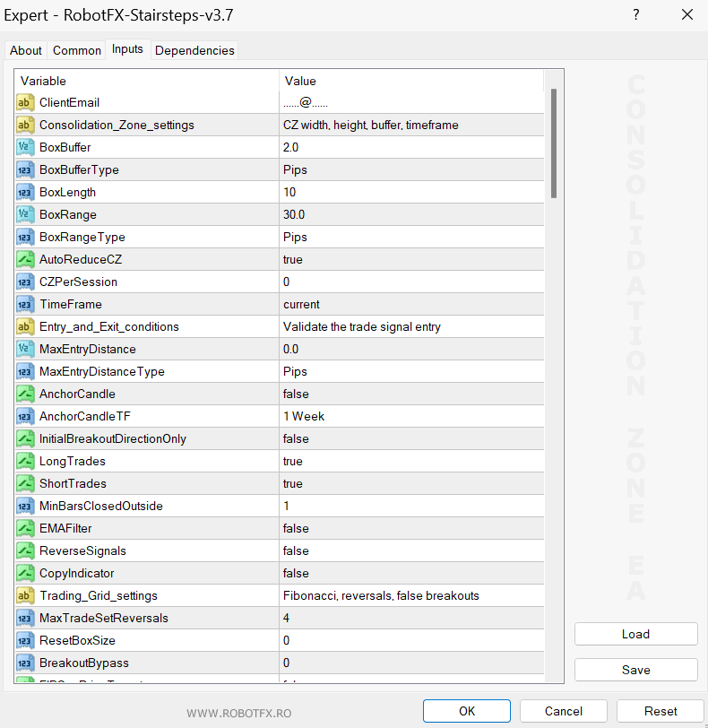The height and width of the screenshot is (728, 708).
Task: Click the integer icon beside MaxEntryDistanceType
Action: 25,371
